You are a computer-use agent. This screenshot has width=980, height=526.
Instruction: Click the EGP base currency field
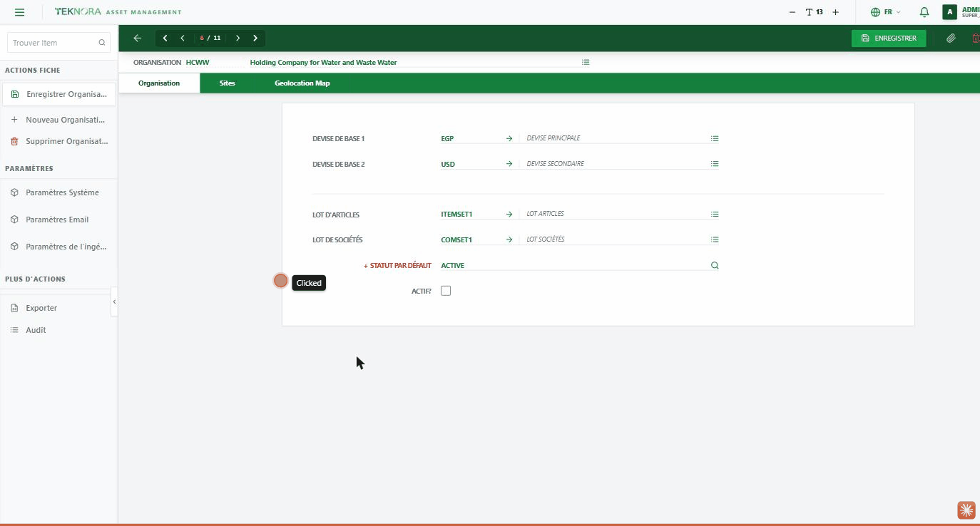tap(471, 138)
